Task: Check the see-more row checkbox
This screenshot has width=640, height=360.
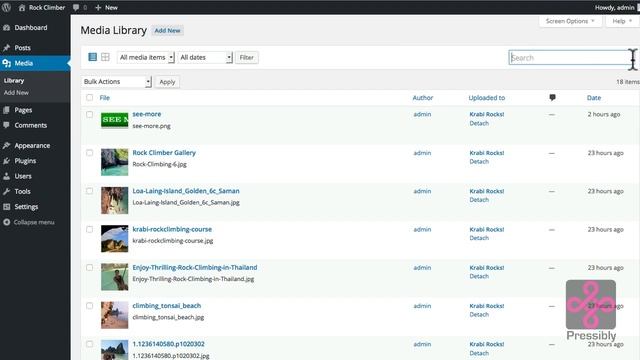Action: (x=89, y=114)
